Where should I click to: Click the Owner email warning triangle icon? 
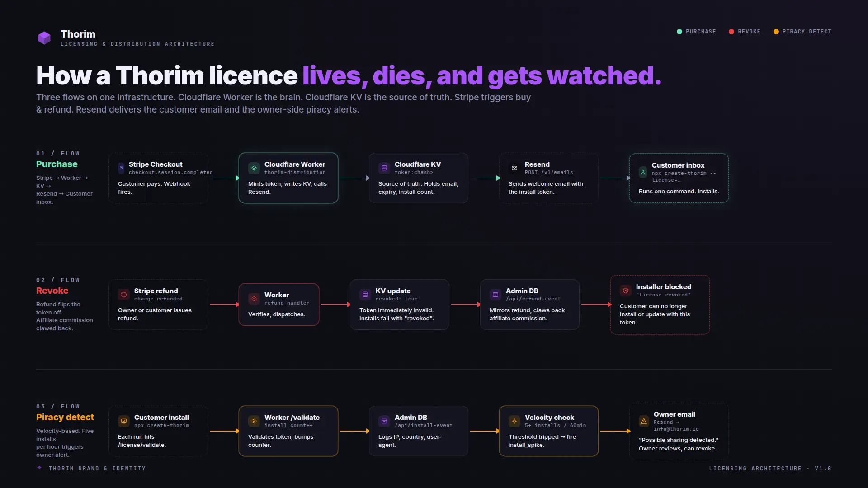point(644,421)
